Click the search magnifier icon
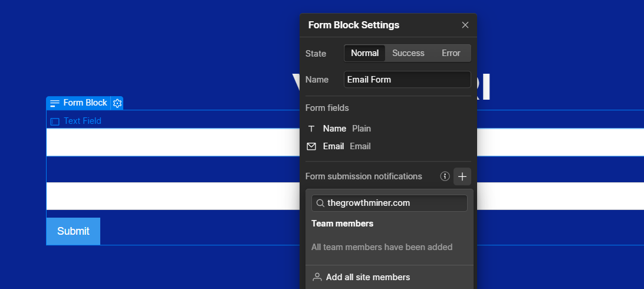This screenshot has height=289, width=644. (320, 203)
